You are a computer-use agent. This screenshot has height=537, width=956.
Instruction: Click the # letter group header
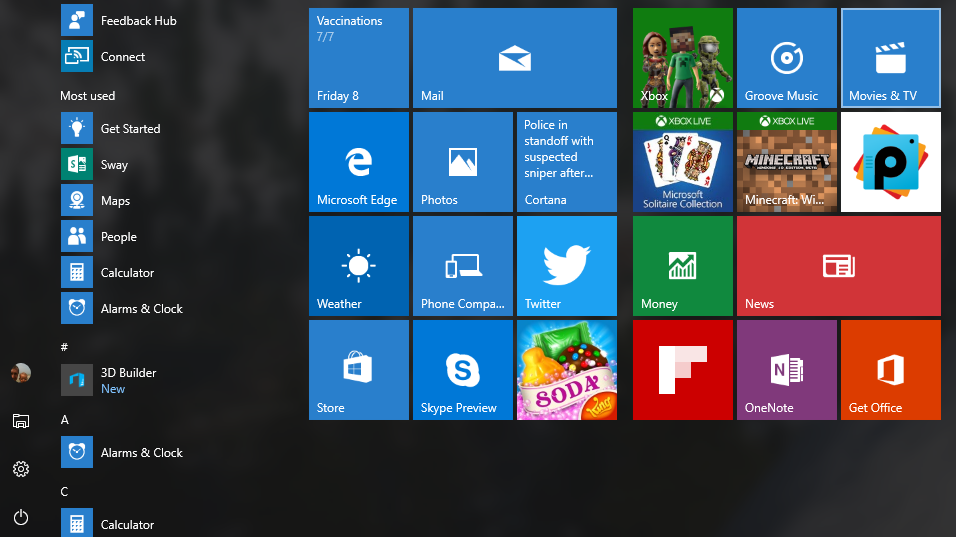pyautogui.click(x=64, y=346)
